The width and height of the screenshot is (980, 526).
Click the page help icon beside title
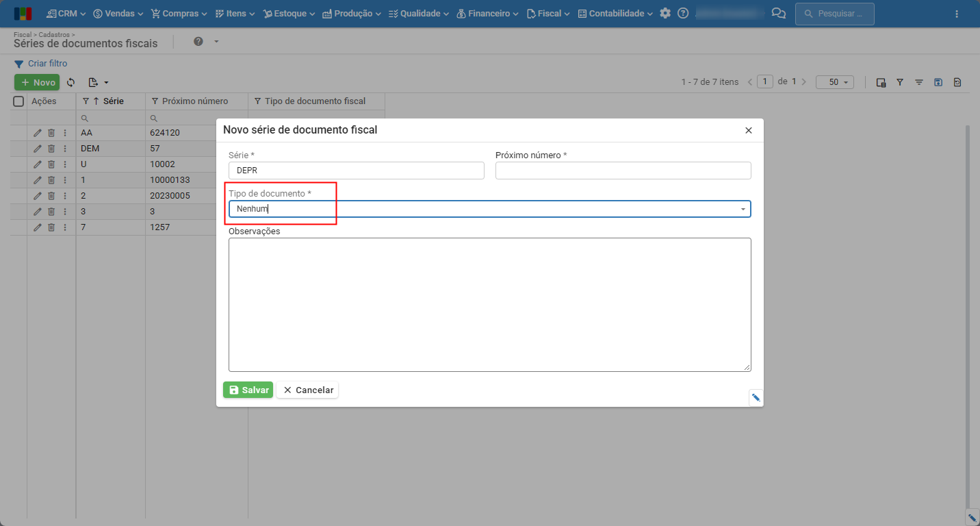click(198, 42)
